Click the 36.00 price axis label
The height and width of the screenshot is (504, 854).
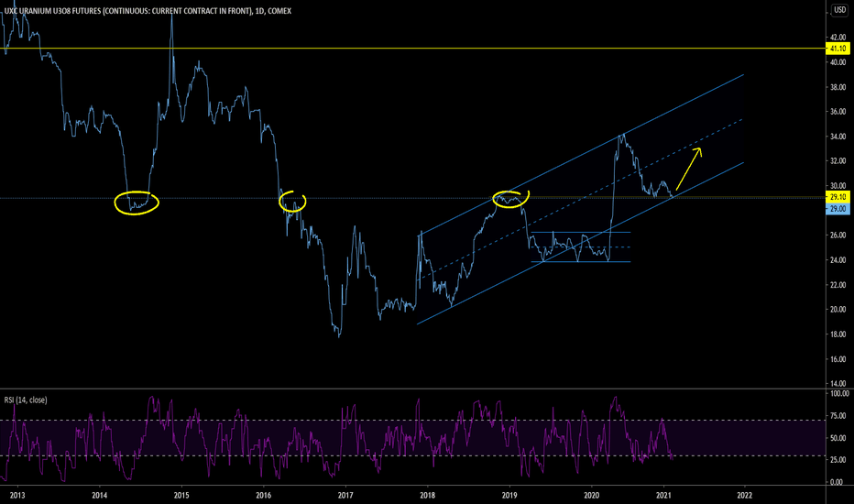click(838, 112)
